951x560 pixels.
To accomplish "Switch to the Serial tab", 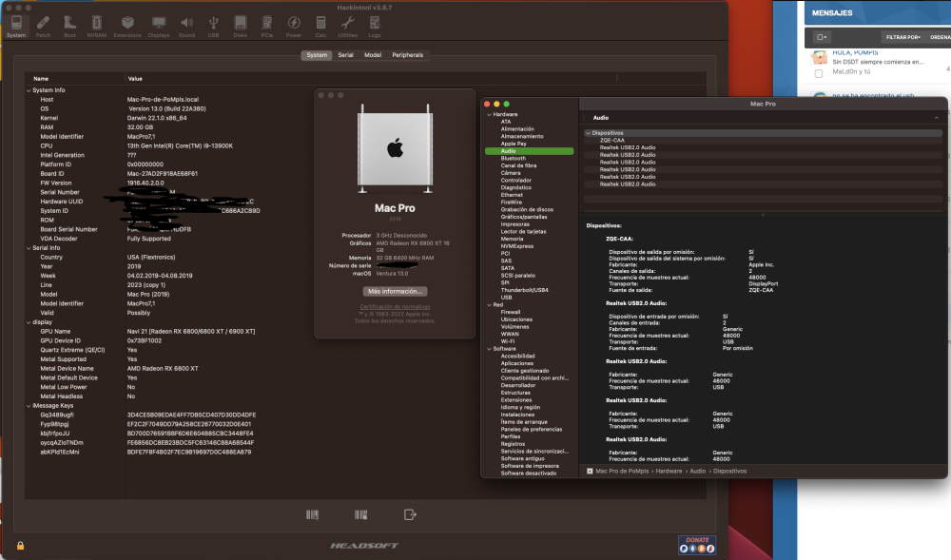I will point(346,55).
